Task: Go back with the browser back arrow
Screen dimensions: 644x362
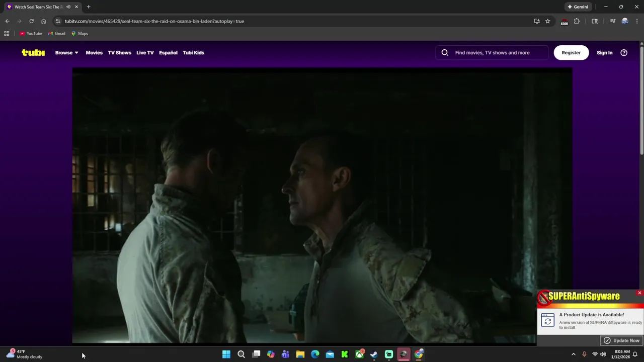Action: [7, 21]
